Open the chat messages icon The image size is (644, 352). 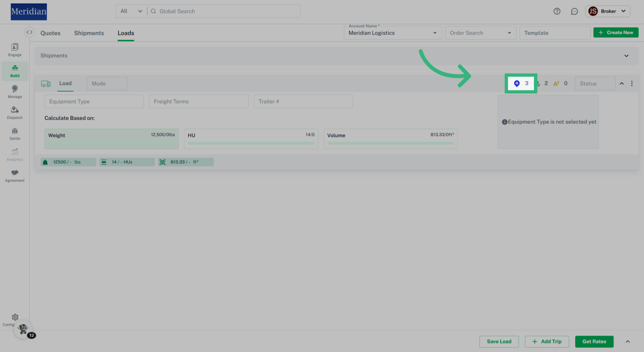coord(574,11)
